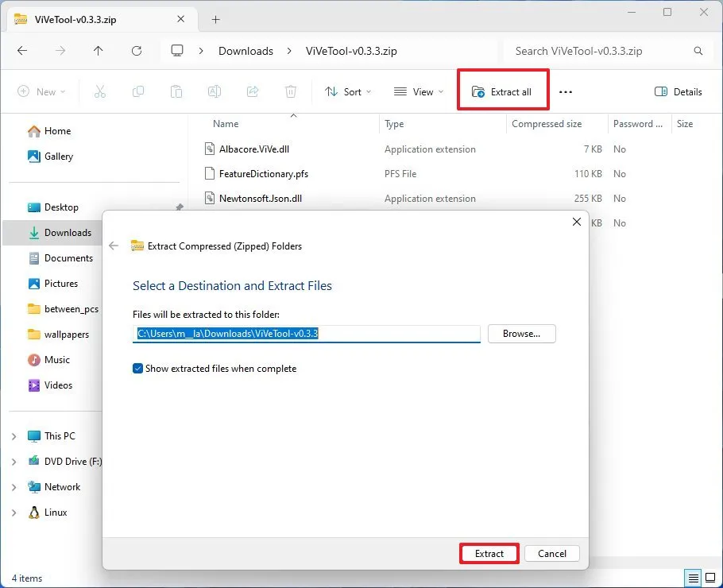Screen dimensions: 723x588
Task: Rename the selected item using the Rename icon
Action: coord(214,91)
